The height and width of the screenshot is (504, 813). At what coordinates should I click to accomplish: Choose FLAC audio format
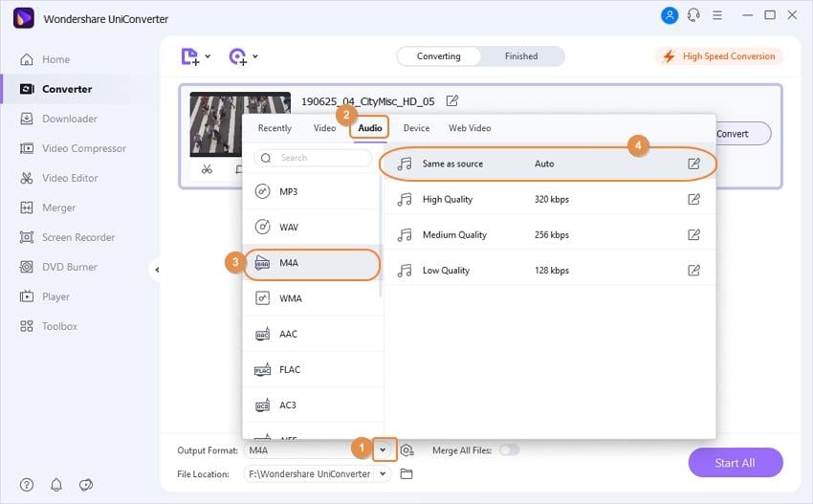(312, 370)
